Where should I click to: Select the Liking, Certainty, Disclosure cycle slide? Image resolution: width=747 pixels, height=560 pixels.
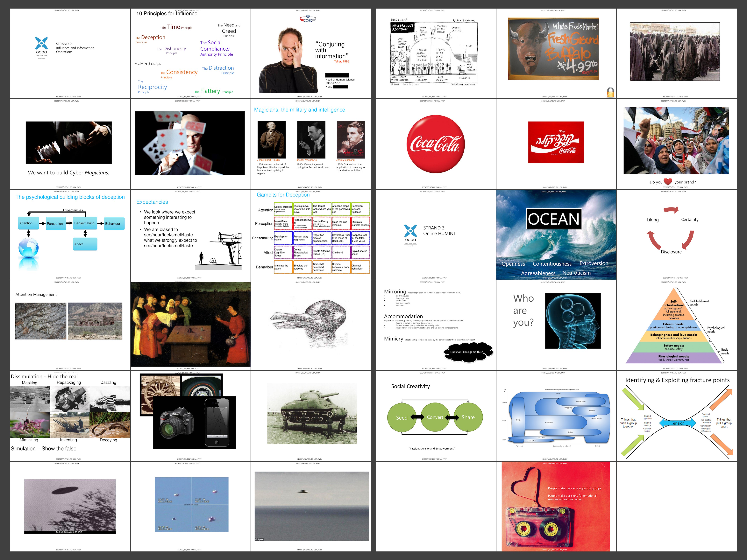(677, 235)
